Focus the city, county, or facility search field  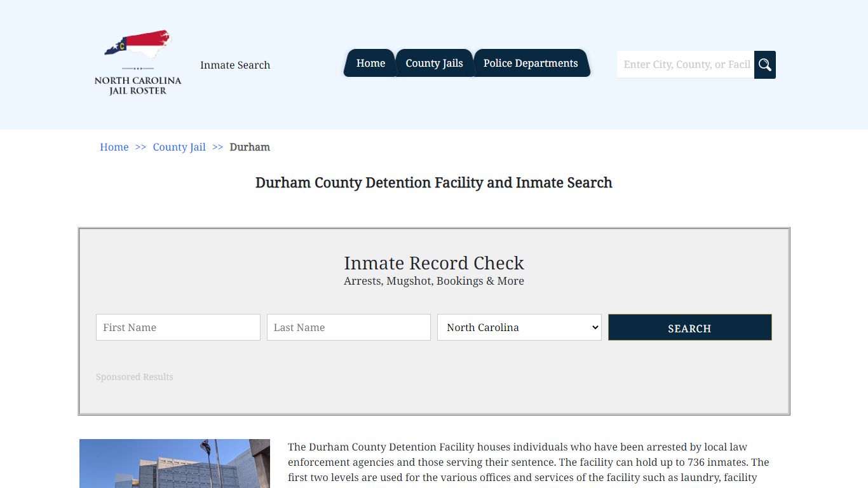686,65
